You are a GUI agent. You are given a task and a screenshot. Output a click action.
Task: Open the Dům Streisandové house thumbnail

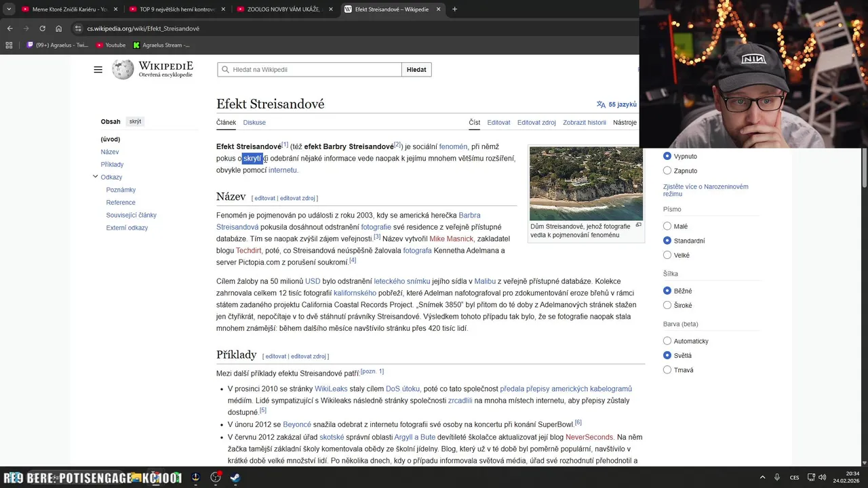pos(586,184)
